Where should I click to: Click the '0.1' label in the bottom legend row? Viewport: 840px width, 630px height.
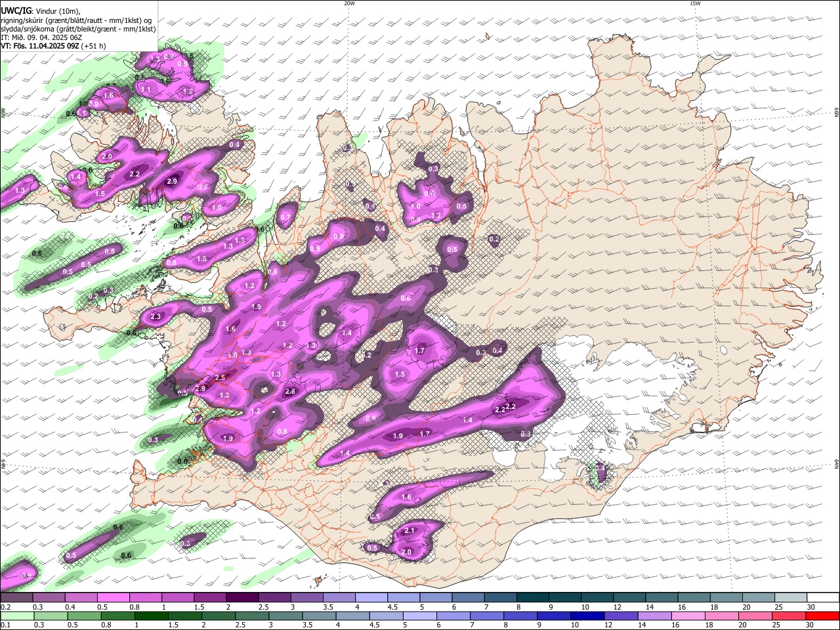pos(5,625)
